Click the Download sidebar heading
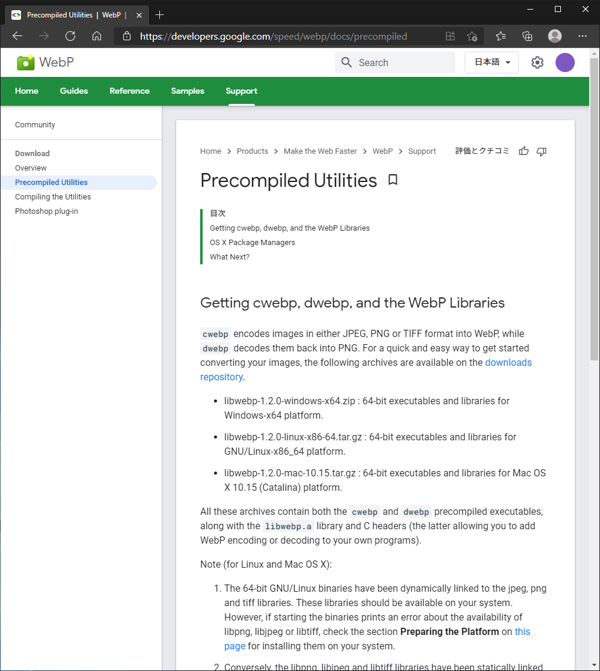600x671 pixels. pyautogui.click(x=32, y=153)
